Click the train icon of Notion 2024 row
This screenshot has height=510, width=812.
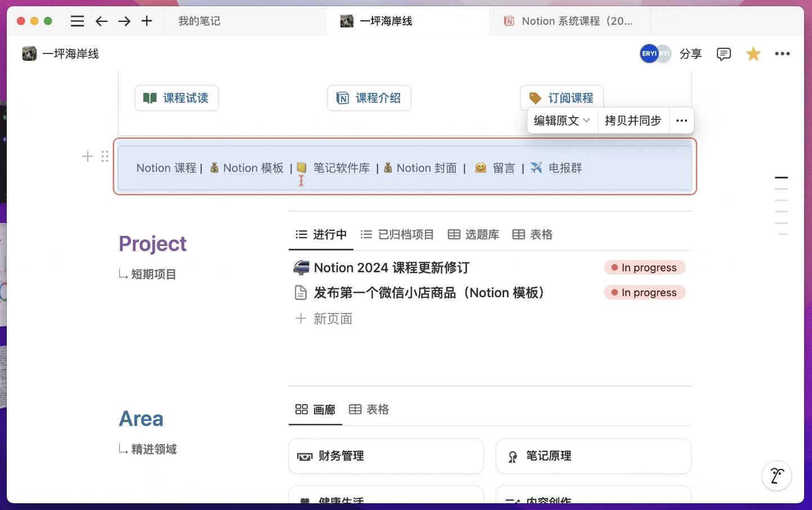(x=301, y=267)
